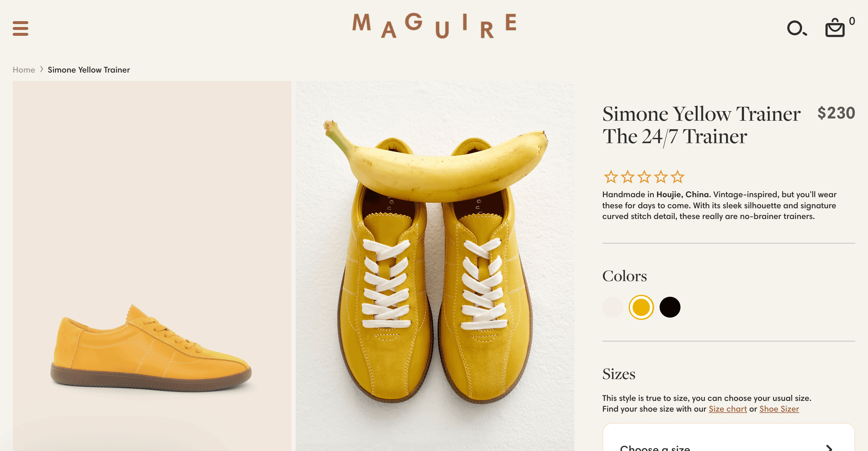
Task: Select the black color swatch
Action: (670, 307)
